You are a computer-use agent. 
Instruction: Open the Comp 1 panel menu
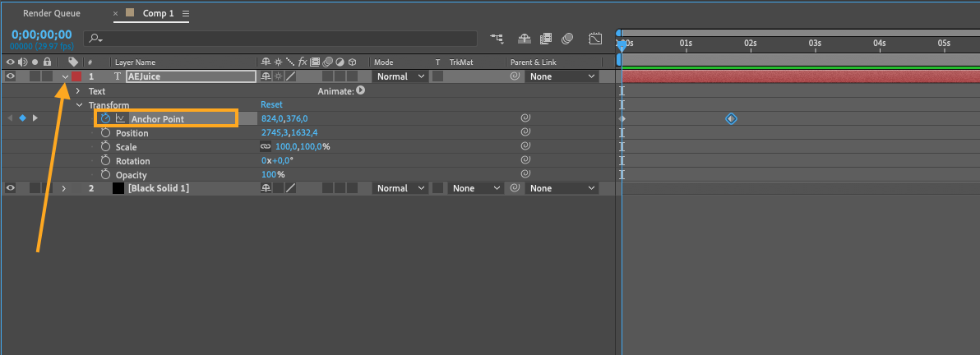[x=186, y=13]
